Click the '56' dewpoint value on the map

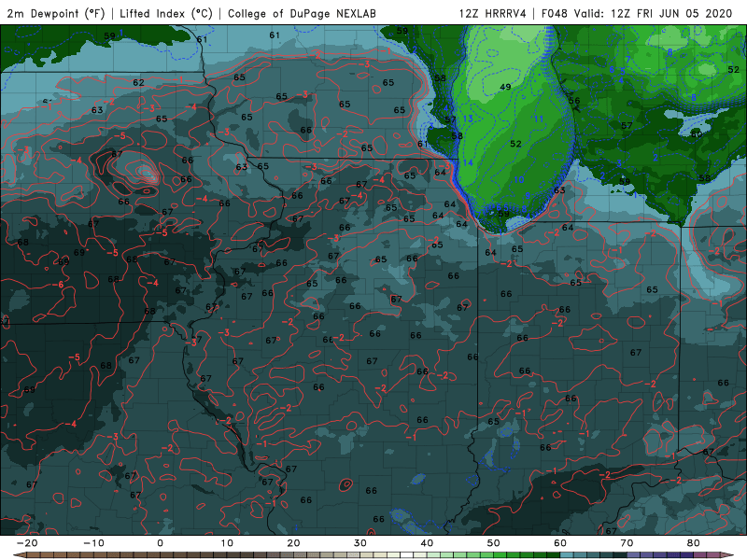point(574,101)
